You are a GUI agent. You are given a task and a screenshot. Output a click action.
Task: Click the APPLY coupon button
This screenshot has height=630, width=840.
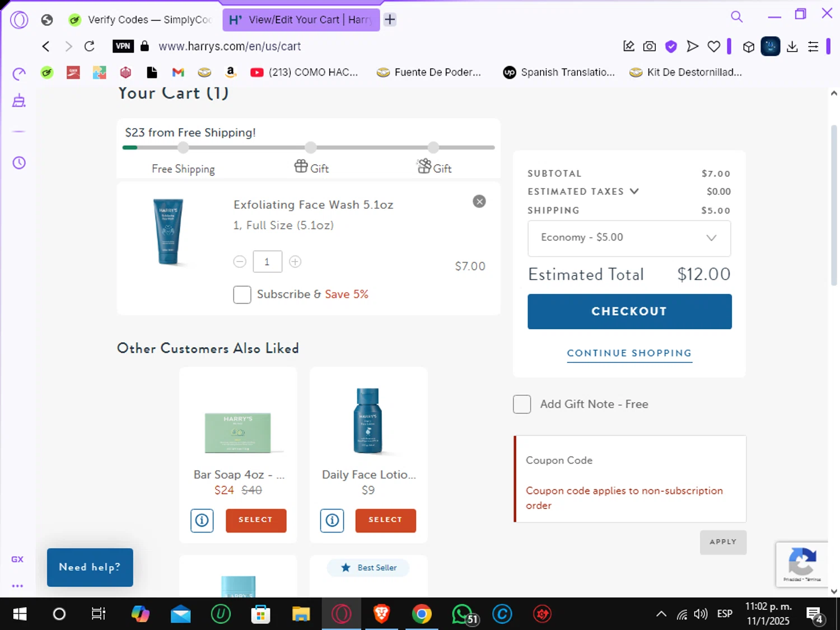click(x=723, y=542)
